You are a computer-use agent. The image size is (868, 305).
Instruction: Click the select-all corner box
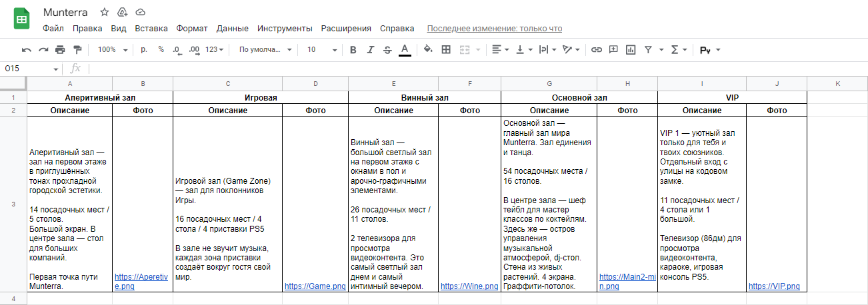coord(13,83)
